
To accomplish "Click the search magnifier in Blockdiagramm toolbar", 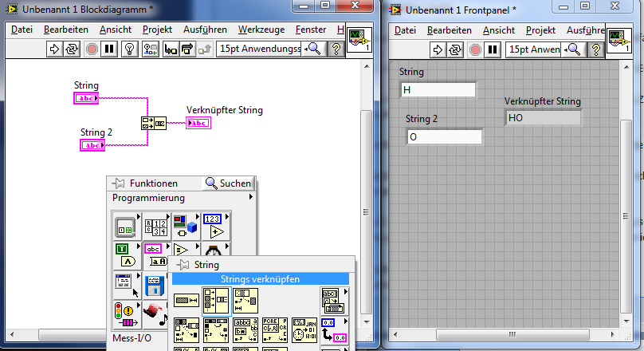I will click(314, 49).
